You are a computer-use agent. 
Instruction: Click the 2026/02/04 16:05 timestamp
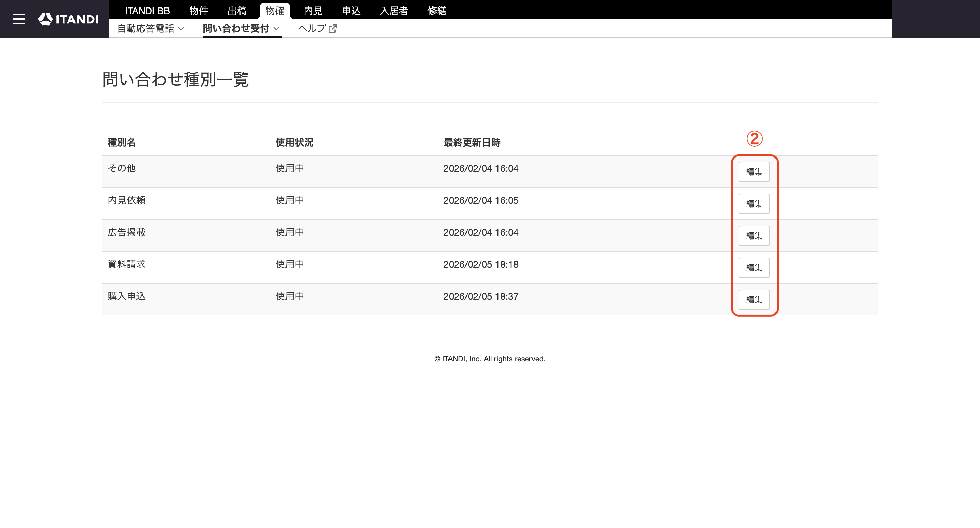click(481, 200)
